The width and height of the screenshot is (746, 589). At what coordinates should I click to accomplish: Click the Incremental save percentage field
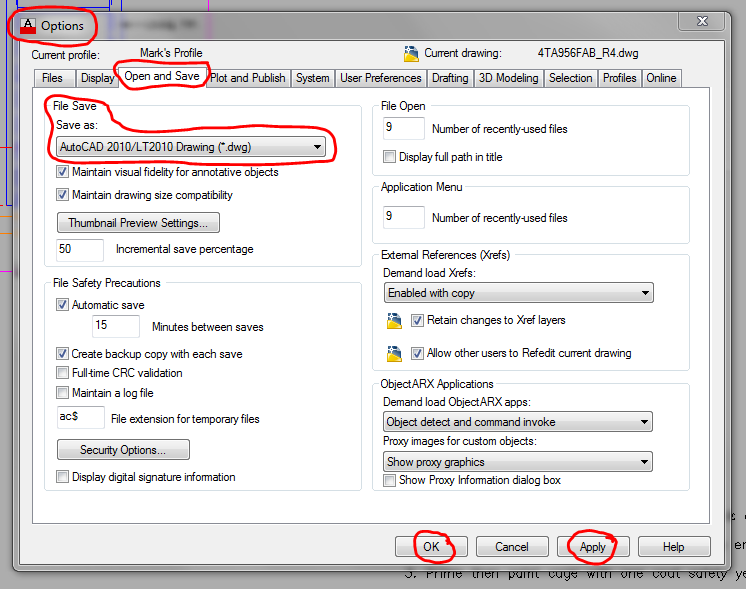80,250
